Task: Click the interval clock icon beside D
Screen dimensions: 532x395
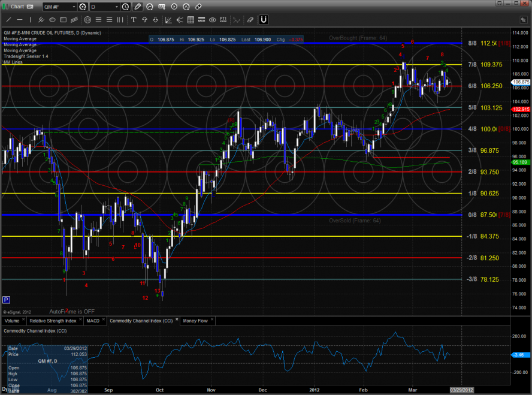Action: (x=125, y=7)
